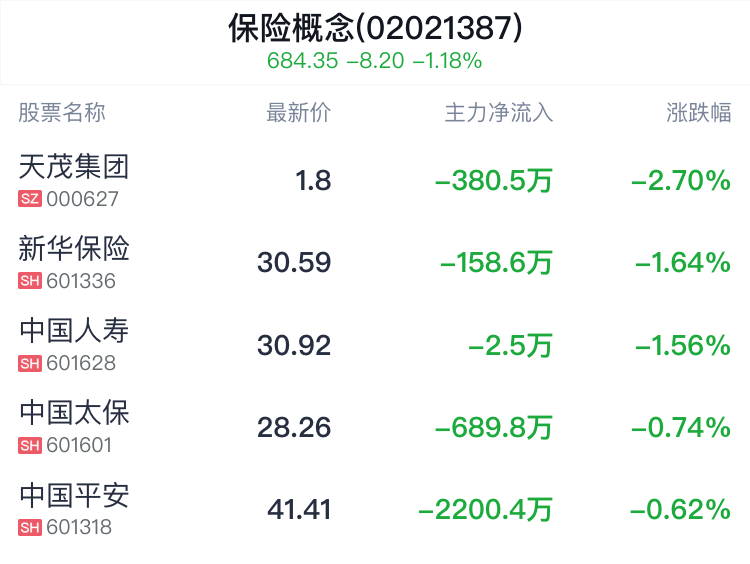The image size is (750, 564).
Task: Sort by 最新价 column header
Action: click(x=298, y=113)
